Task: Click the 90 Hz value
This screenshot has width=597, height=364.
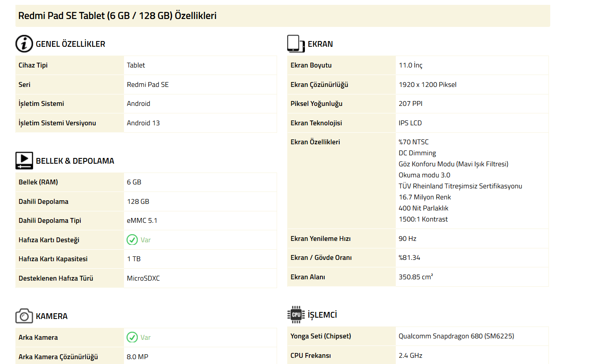Action: (408, 239)
